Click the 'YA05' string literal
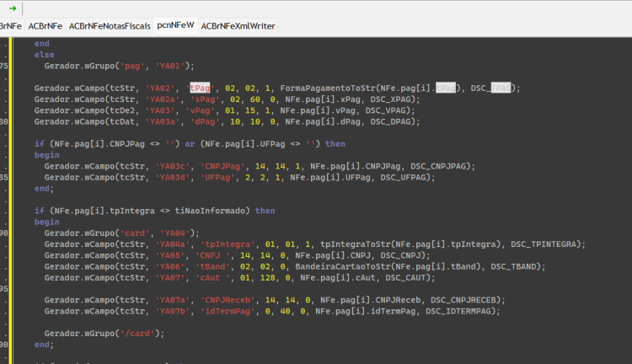632x364 pixels. point(169,255)
